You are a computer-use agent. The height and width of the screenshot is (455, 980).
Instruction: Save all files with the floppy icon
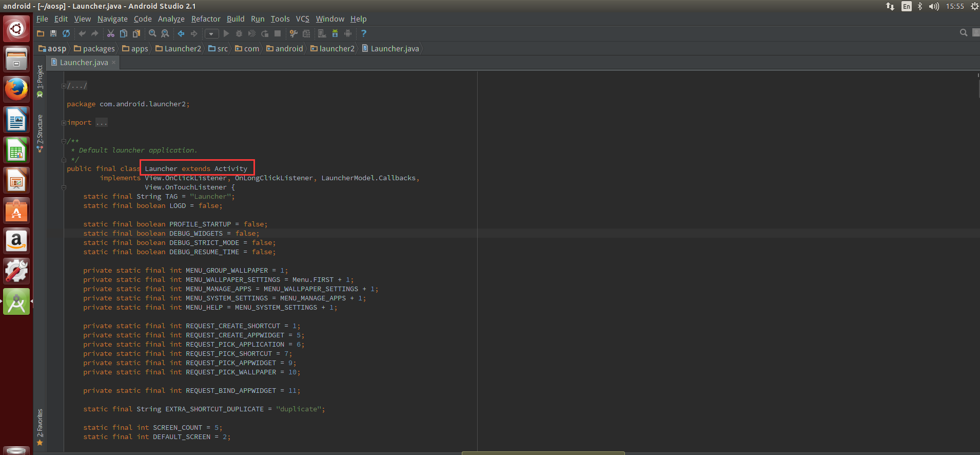point(53,33)
